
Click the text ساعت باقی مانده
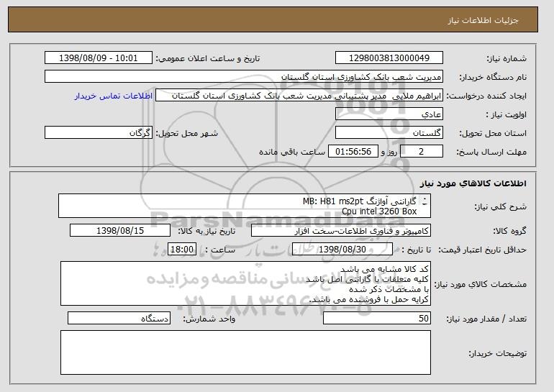point(292,152)
